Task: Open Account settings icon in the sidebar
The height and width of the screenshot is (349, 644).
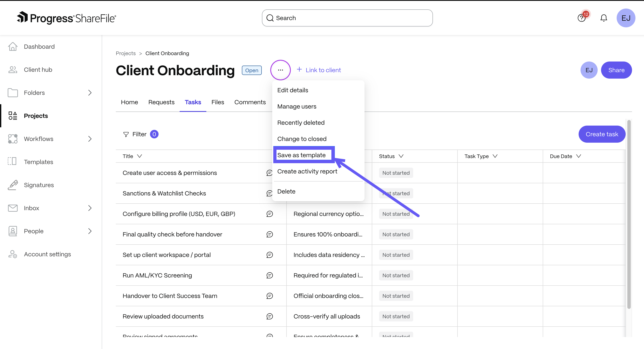Action: 13,254
